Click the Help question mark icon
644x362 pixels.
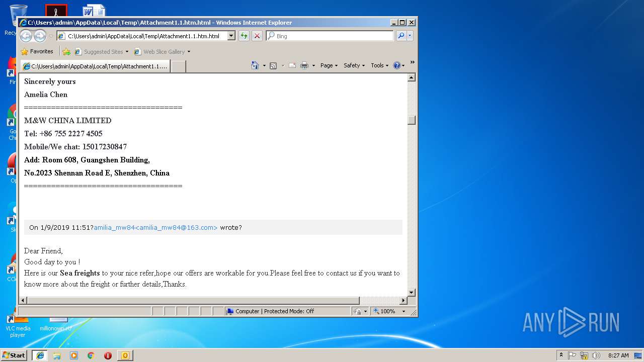(396, 65)
